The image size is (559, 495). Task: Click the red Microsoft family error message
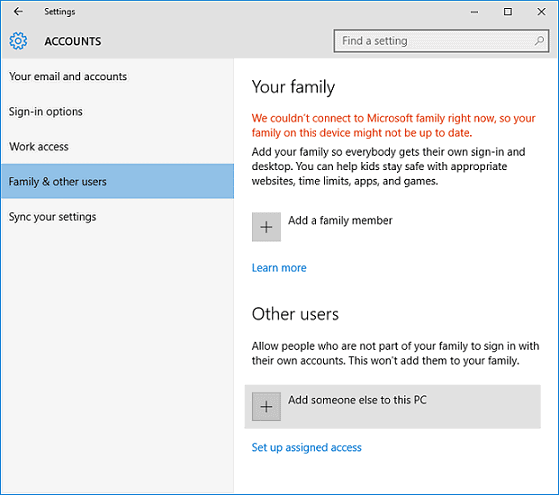click(x=394, y=125)
